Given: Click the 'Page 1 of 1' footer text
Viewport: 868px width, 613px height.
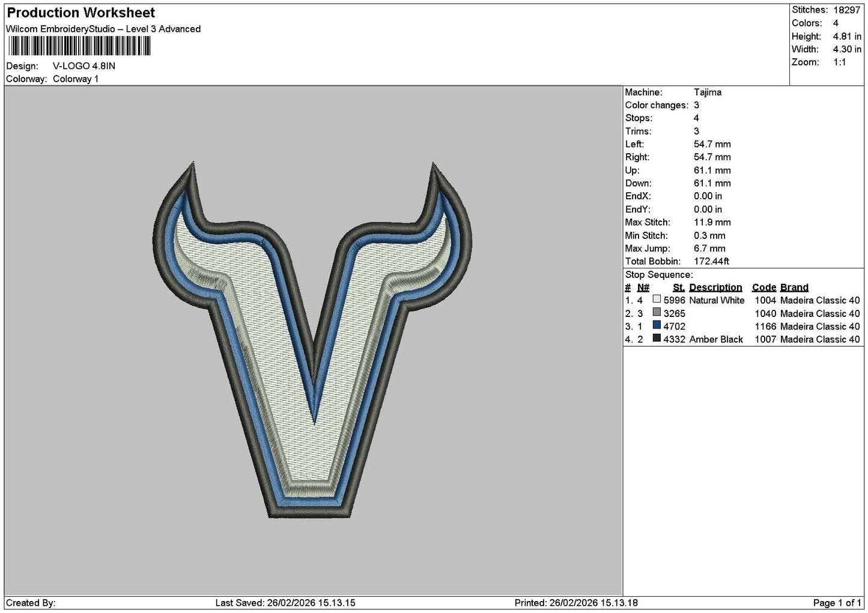Looking at the screenshot, I should click(x=837, y=603).
